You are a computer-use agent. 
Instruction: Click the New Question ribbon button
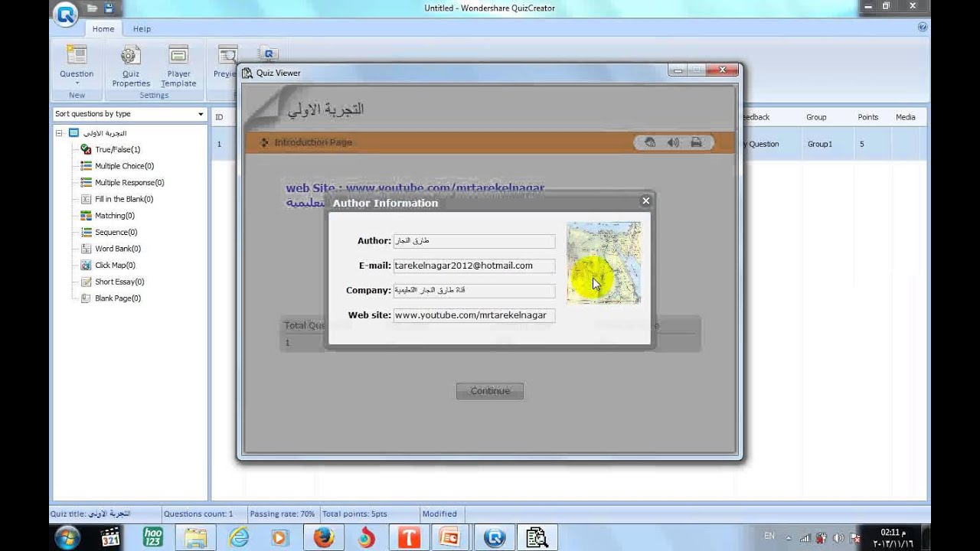point(77,64)
